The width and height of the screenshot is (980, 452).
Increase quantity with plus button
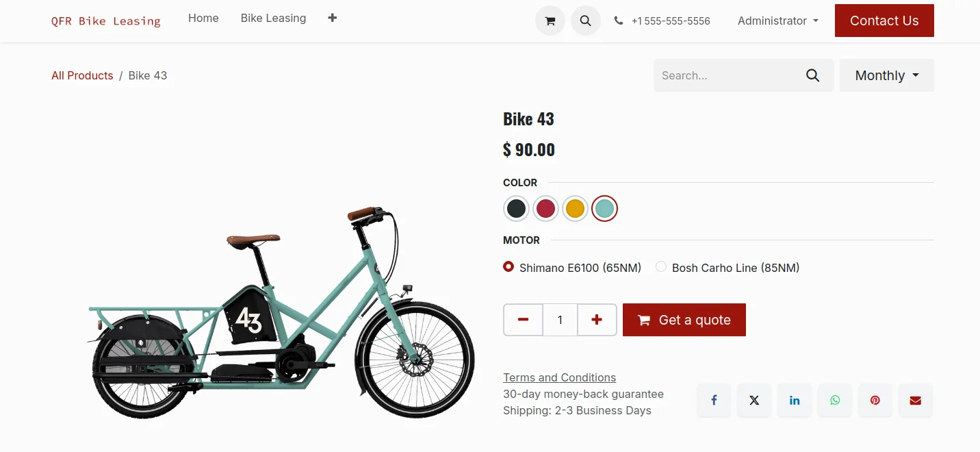(597, 320)
